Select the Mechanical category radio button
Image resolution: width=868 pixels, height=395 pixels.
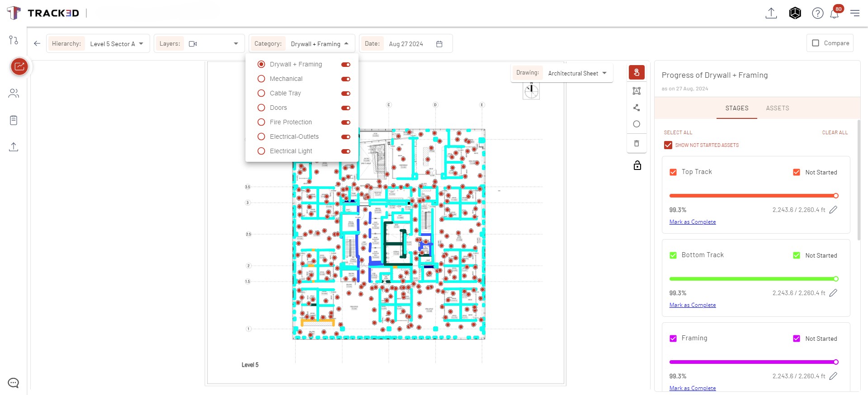(x=261, y=79)
